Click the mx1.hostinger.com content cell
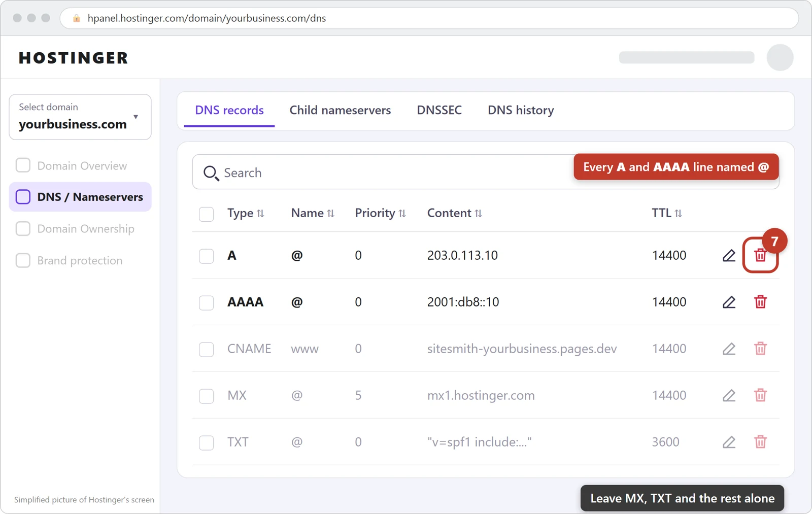The height and width of the screenshot is (514, 812). coord(481,395)
